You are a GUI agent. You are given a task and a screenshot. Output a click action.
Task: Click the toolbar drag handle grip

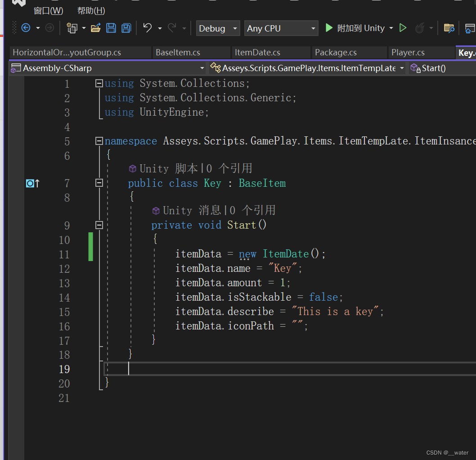point(14,27)
